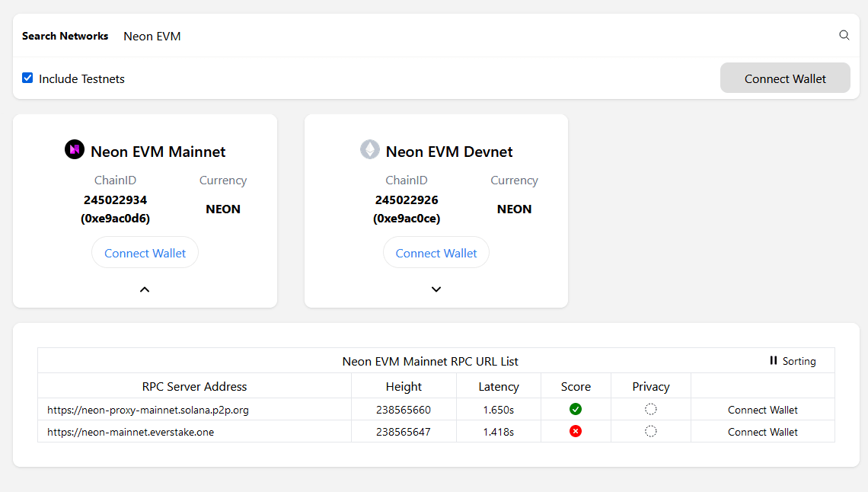The image size is (868, 492).
Task: Click the Privacy column header
Action: click(651, 386)
